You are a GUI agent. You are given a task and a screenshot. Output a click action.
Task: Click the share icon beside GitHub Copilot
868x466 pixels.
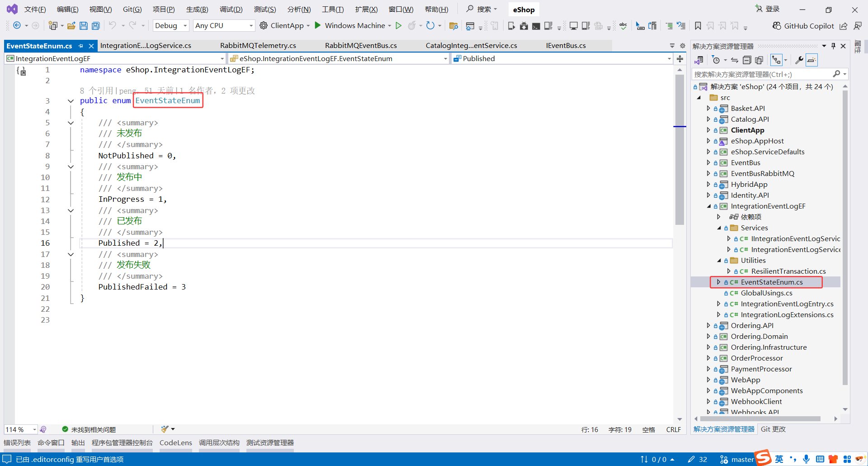[x=844, y=26]
